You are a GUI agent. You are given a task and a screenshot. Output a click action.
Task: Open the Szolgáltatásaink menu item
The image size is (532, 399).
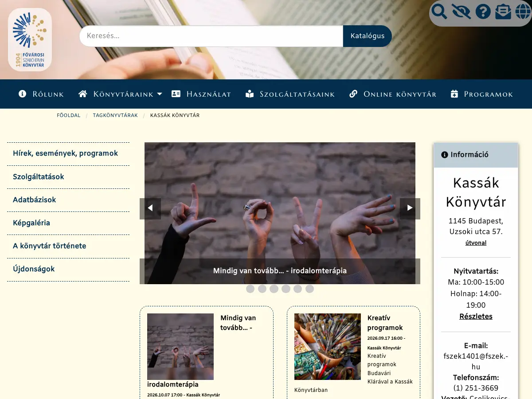[x=290, y=94]
